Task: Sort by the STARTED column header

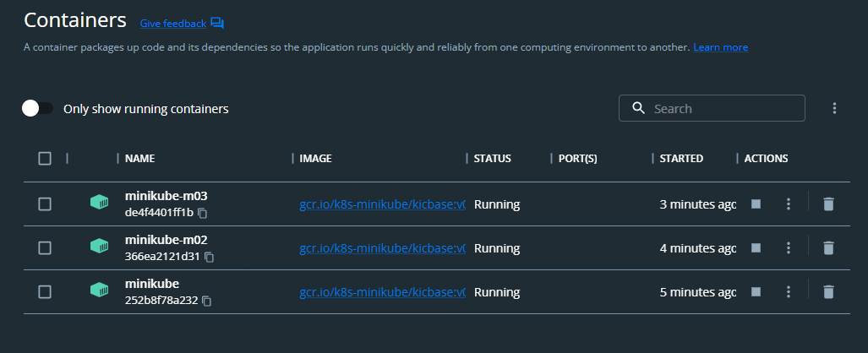Action: click(681, 159)
